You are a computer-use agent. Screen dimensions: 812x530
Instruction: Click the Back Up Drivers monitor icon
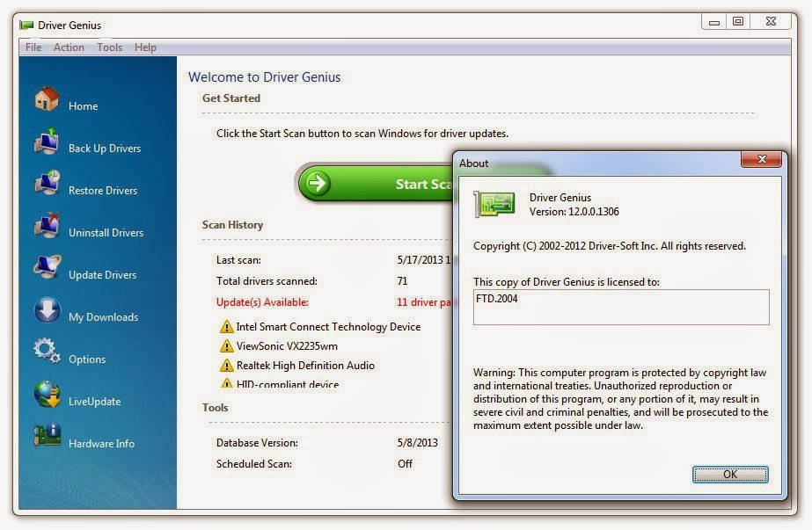(47, 141)
